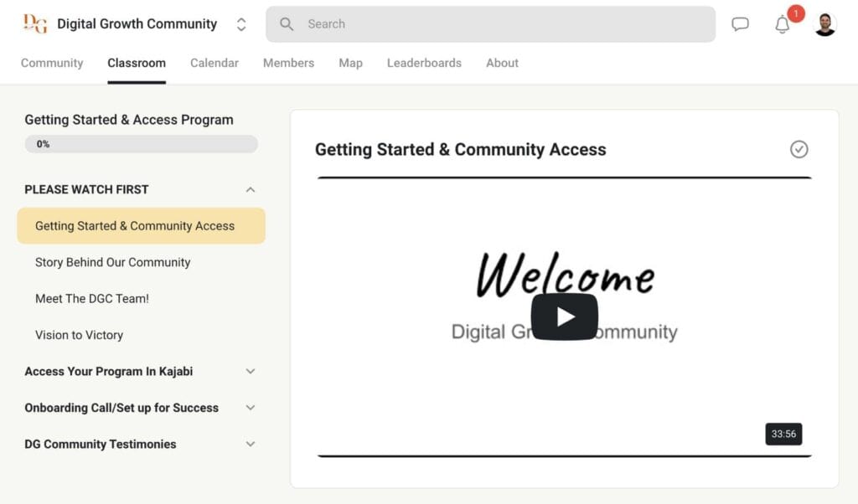Viewport: 858px width, 504px height.
Task: Open the notifications bell
Action: pos(782,24)
